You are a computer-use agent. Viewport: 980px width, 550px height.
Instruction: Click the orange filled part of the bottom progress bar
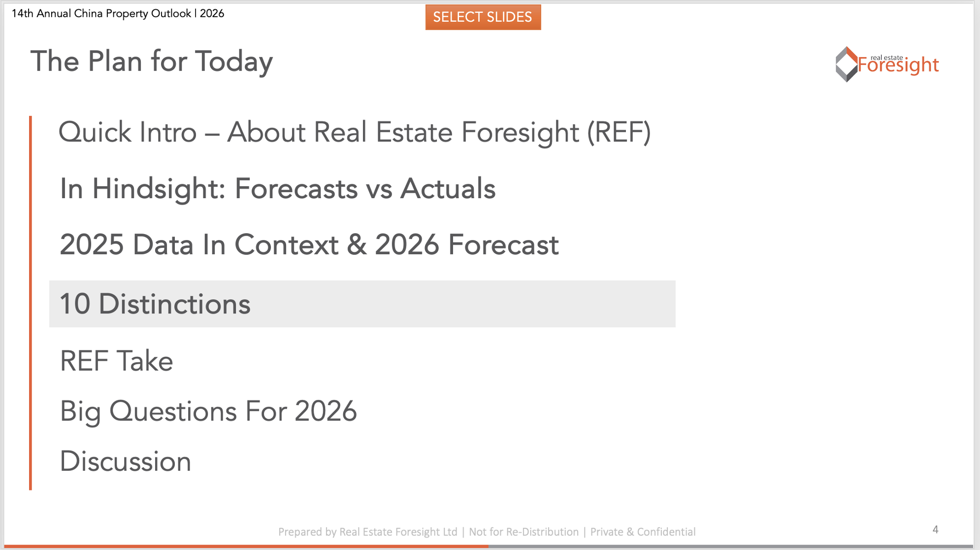tap(246, 546)
